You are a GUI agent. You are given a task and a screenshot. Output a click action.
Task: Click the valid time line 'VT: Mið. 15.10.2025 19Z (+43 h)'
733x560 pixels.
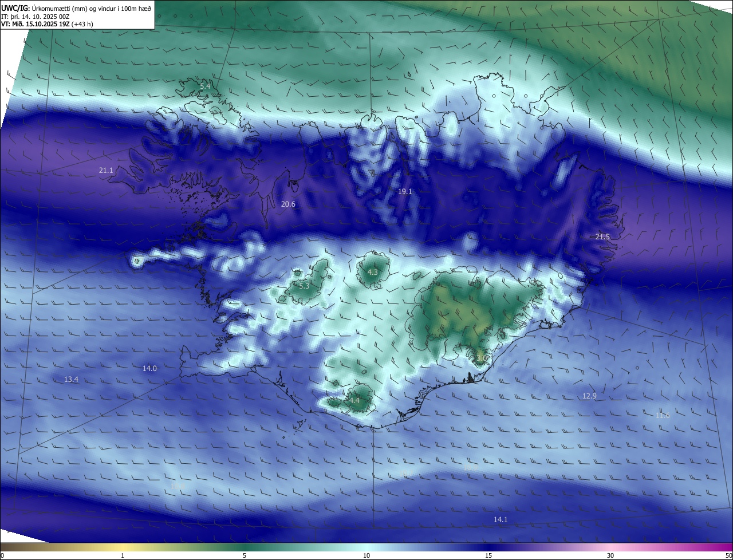47,24
